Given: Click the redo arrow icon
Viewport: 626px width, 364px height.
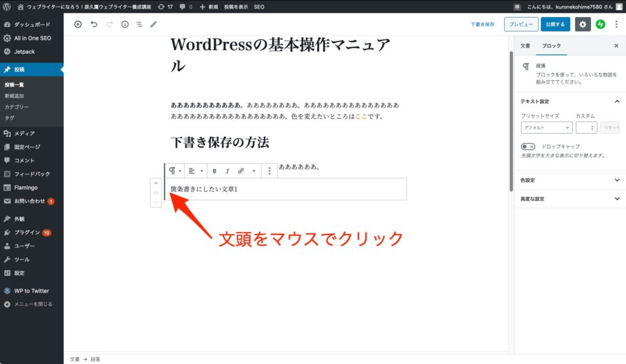Looking at the screenshot, I should tap(109, 24).
